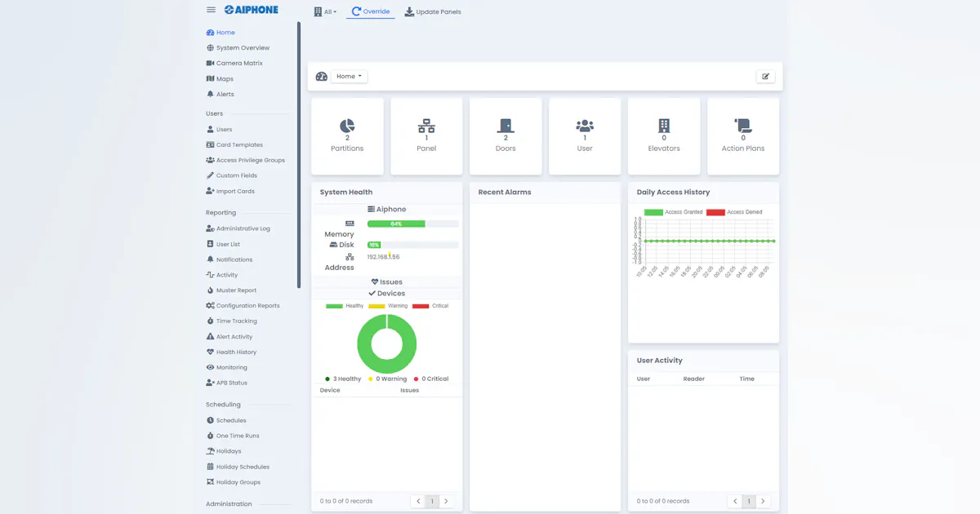The width and height of the screenshot is (980, 514).
Task: Click the Elevators building icon card
Action: coord(664,136)
